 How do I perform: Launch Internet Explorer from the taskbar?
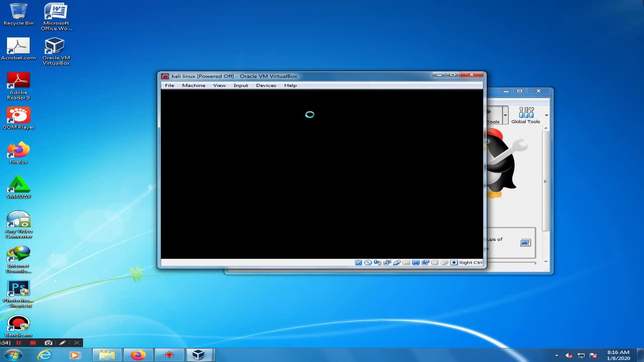coord(45,355)
